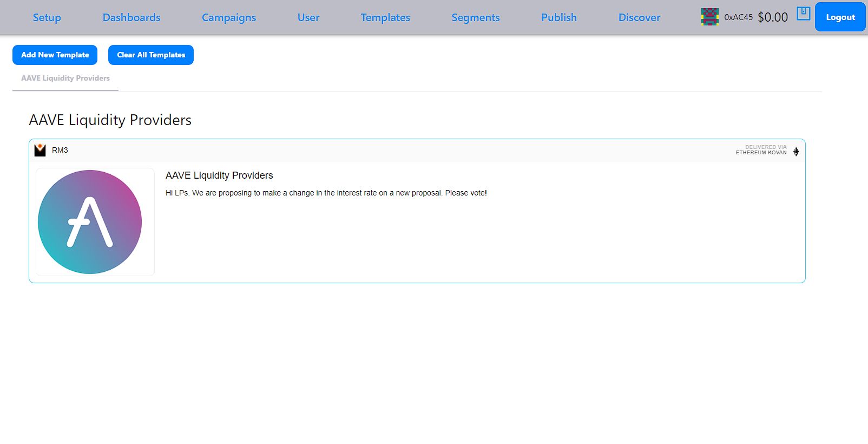868x444 pixels.
Task: Click the card title AAVE Liquidity Providers
Action: tap(219, 175)
